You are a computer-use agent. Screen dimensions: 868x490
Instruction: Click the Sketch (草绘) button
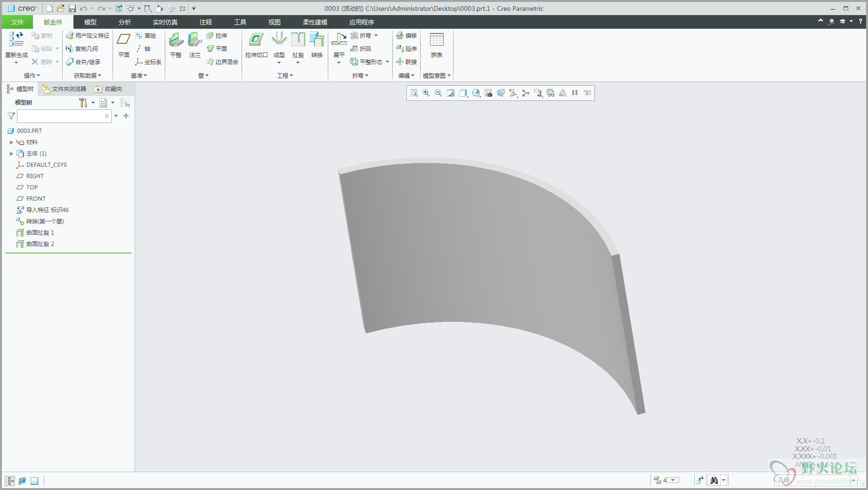pyautogui.click(x=146, y=36)
